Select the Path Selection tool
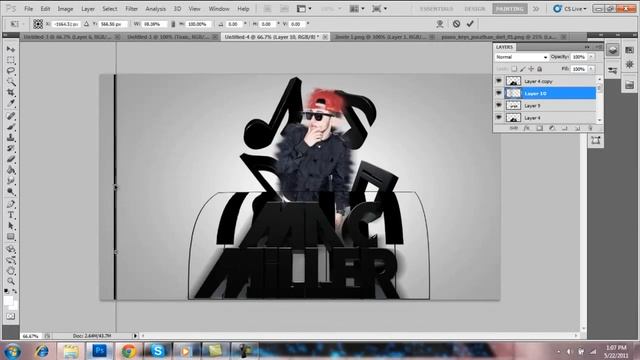The image size is (640, 360). 11,226
